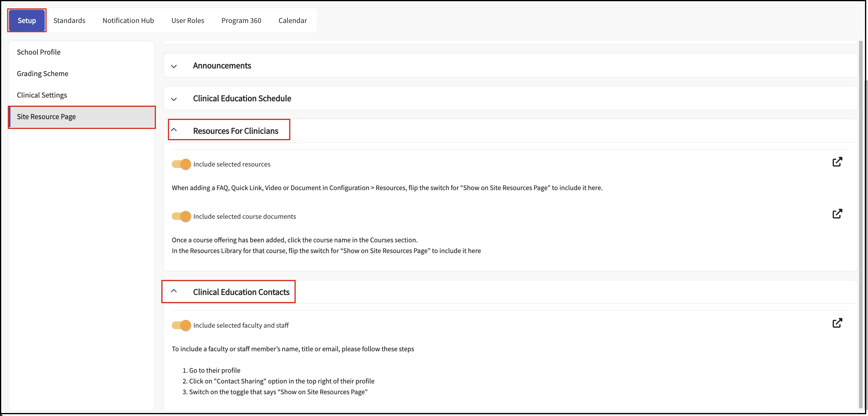868x416 pixels.
Task: Disable Include selected course documents switch
Action: (181, 216)
